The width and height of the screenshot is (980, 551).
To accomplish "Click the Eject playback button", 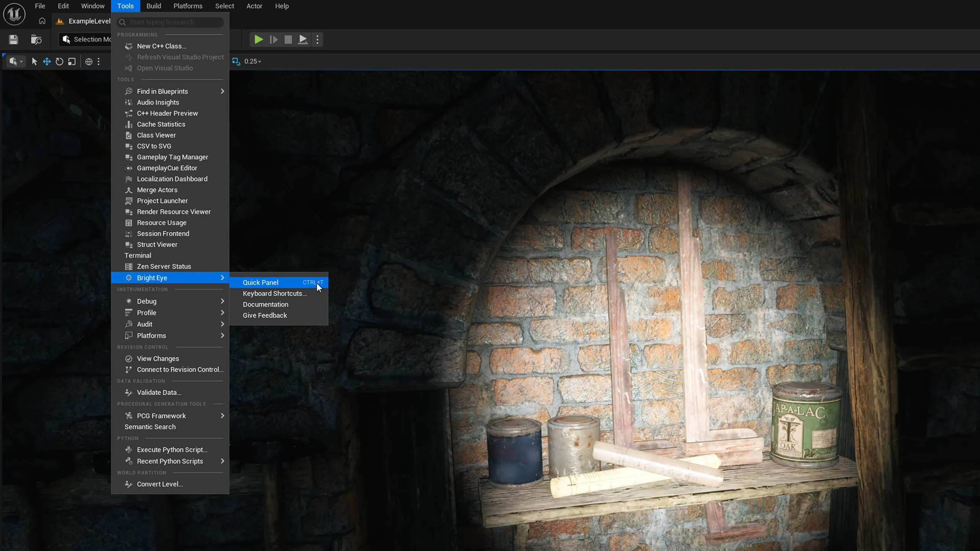I will point(303,39).
